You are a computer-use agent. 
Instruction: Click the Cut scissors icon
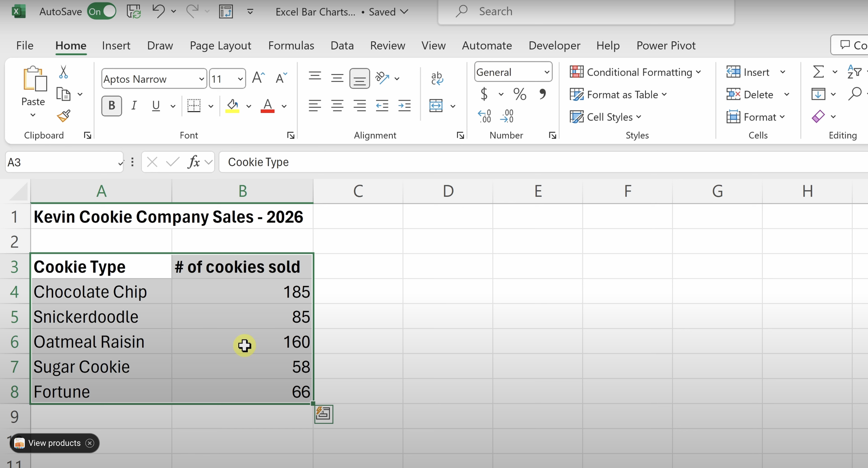click(63, 72)
